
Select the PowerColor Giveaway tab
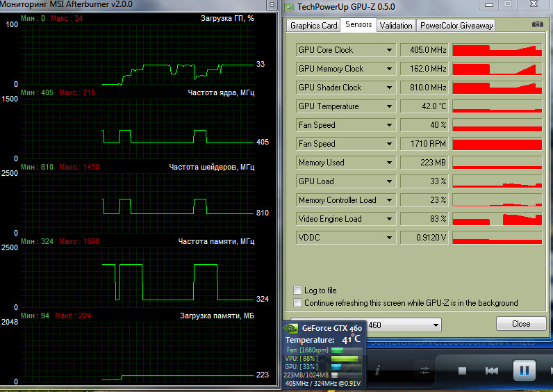456,26
